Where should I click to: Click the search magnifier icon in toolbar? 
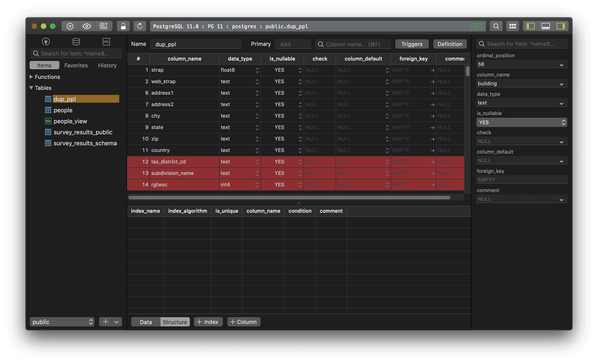coord(496,26)
